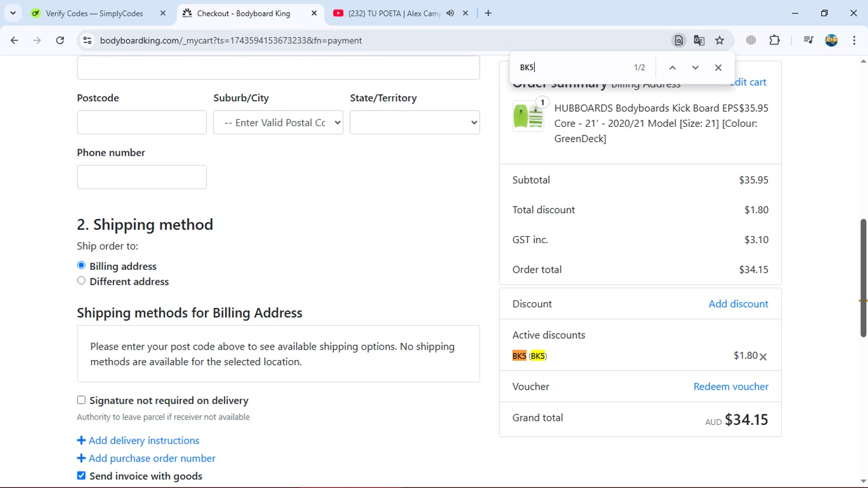Click the Edit cart link
The width and height of the screenshot is (868, 488).
click(748, 82)
